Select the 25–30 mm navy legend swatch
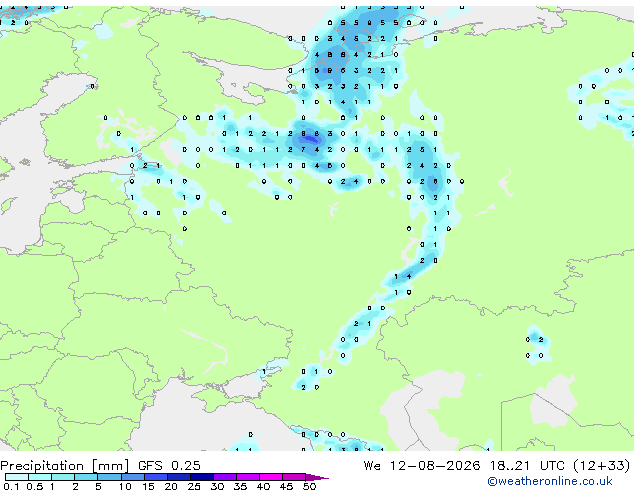 tap(202, 477)
